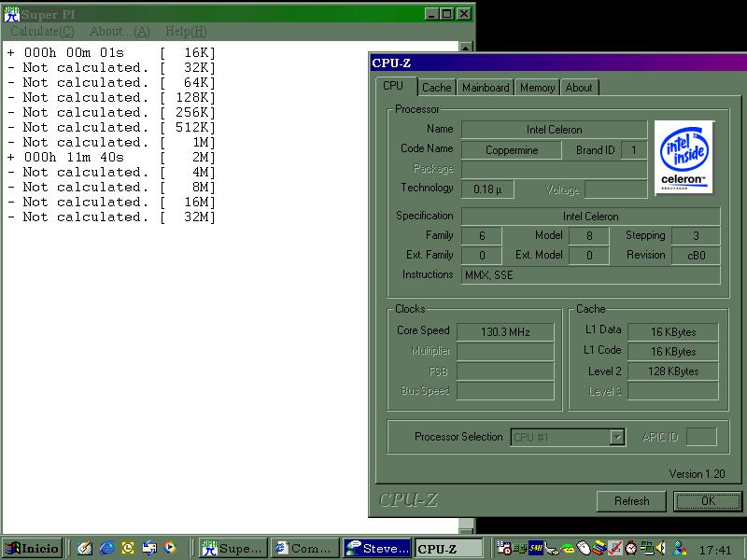The height and width of the screenshot is (560, 747).
Task: Expand the Processor Selection dropdown
Action: point(616,437)
